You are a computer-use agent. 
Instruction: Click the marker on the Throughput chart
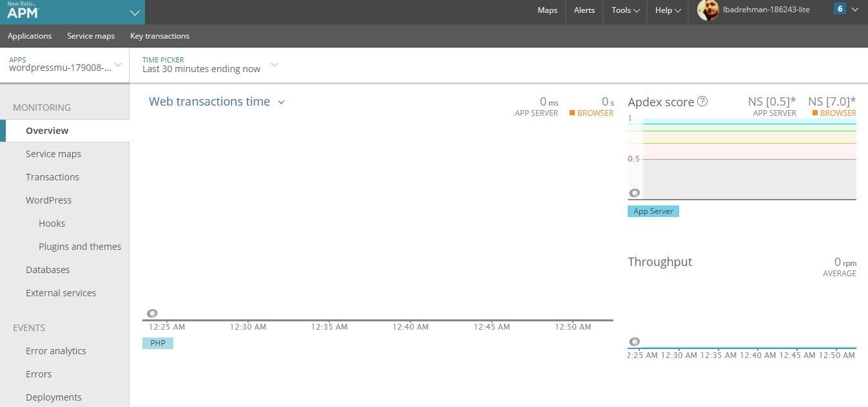[x=635, y=342]
